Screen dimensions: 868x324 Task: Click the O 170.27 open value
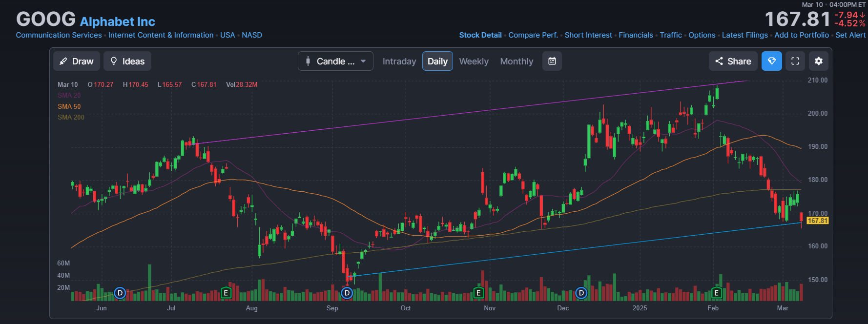coord(101,84)
